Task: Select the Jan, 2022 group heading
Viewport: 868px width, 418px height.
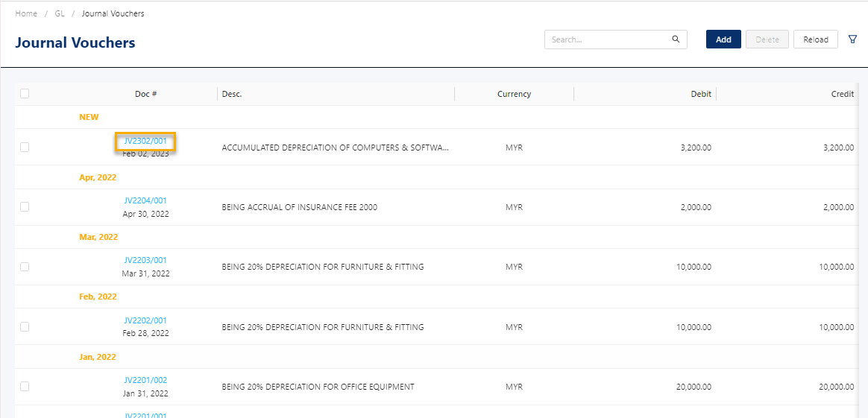Action: tap(98, 357)
